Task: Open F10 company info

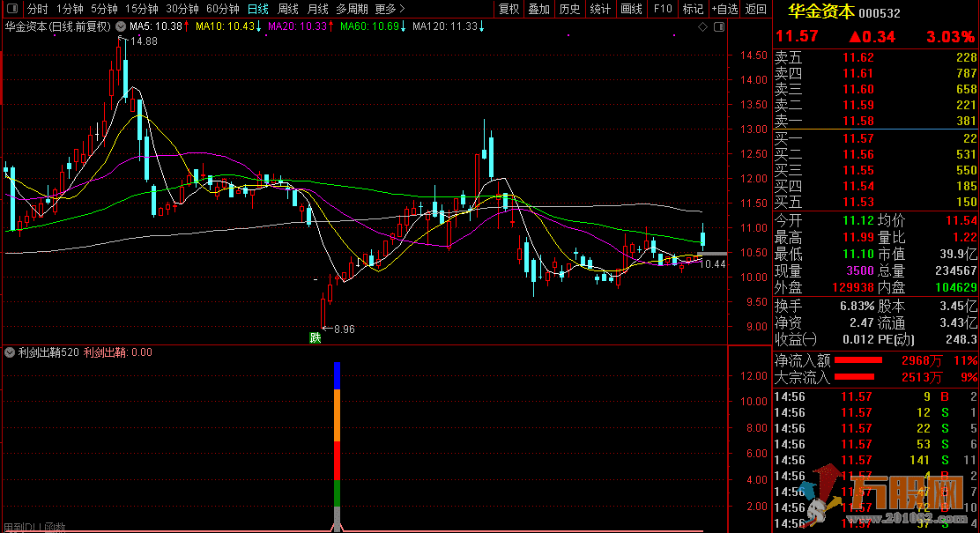Action: (663, 9)
